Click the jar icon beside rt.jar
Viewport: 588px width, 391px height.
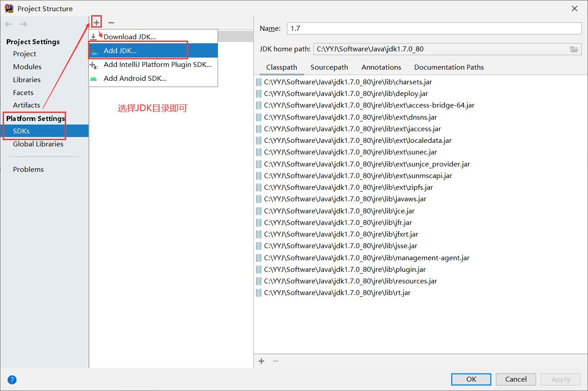pyautogui.click(x=259, y=293)
